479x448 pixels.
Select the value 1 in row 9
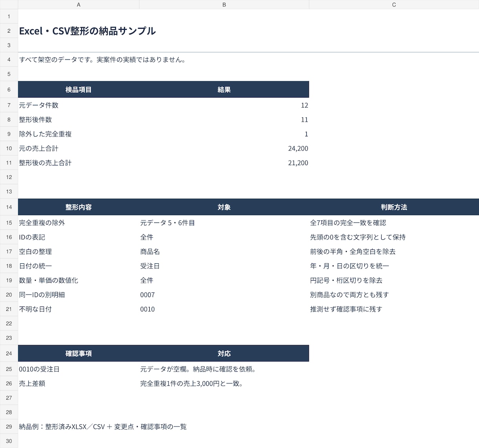(224, 134)
